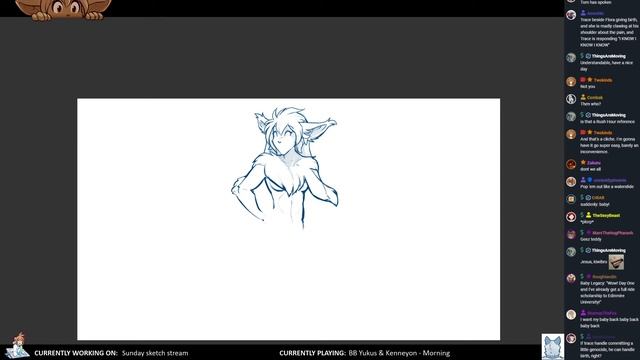Click the brown character peeking over the top edge
This screenshot has width=640, height=360.
click(x=63, y=9)
